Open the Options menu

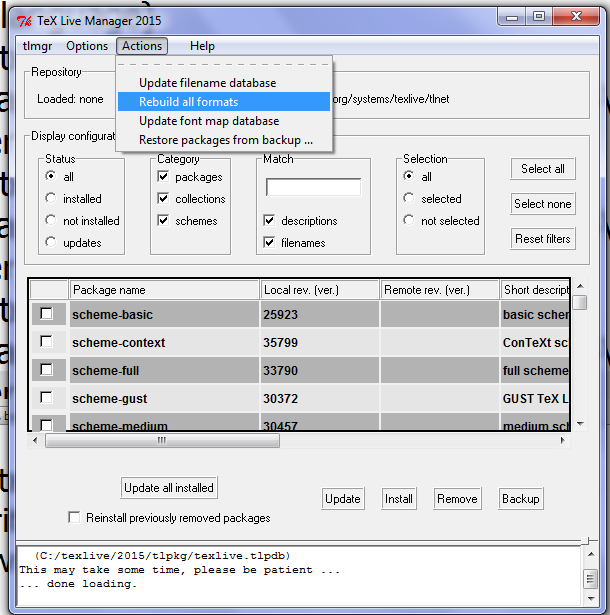[x=87, y=46]
